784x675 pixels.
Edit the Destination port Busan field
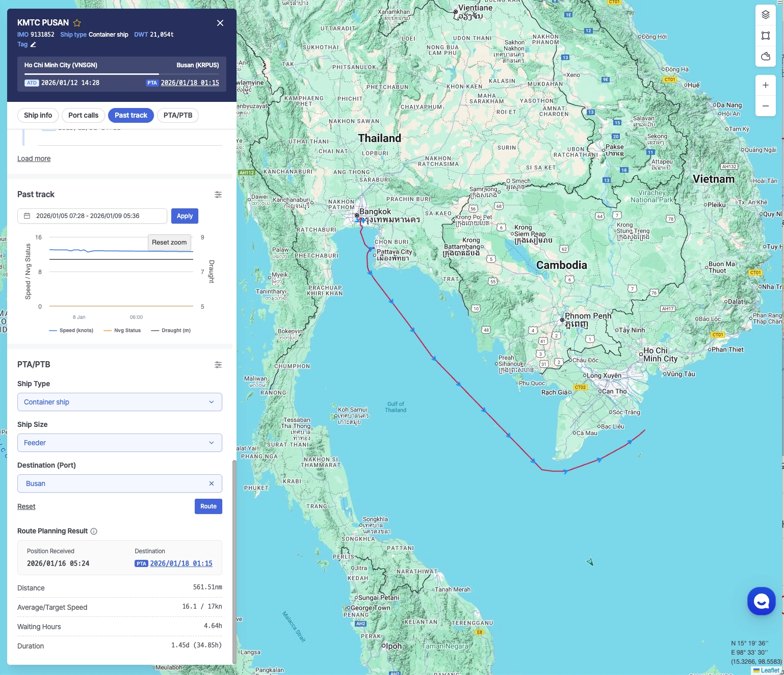coord(120,483)
